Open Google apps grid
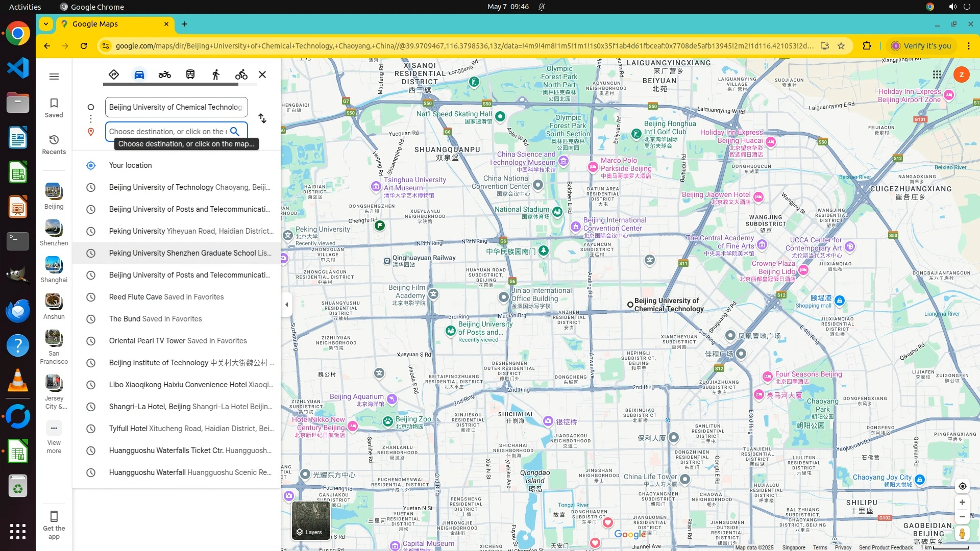980x551 pixels. click(937, 74)
